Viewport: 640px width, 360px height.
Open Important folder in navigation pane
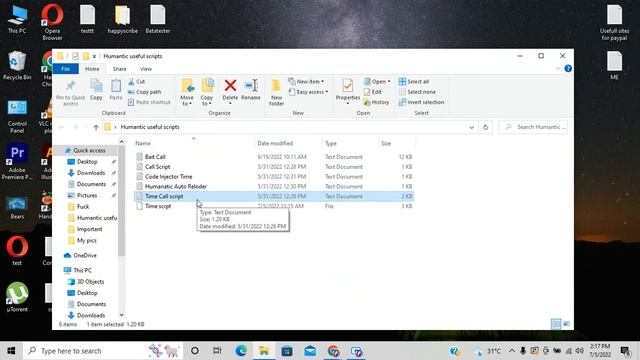(x=89, y=229)
